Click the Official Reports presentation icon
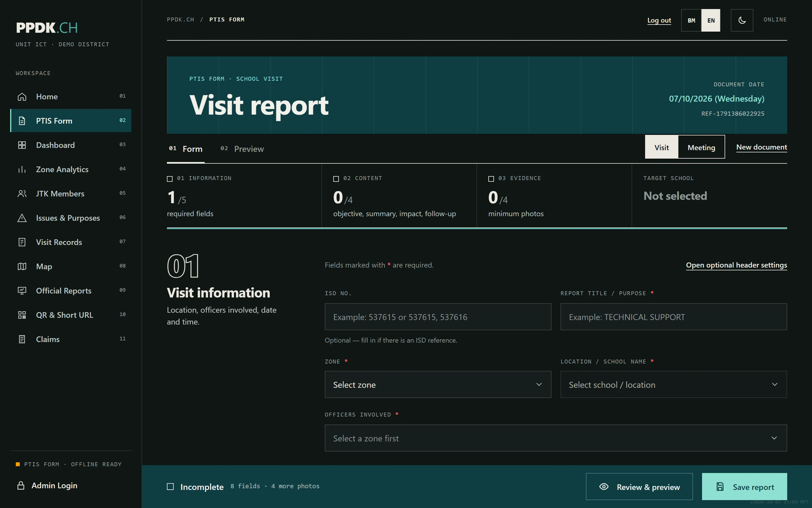812x508 pixels. [22, 291]
